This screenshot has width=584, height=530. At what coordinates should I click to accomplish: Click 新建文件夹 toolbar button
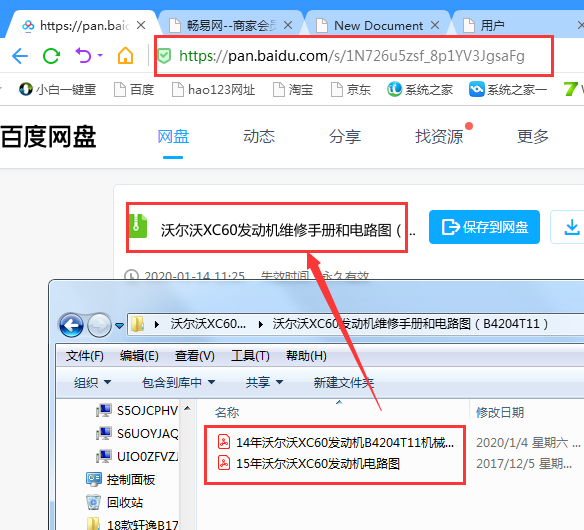343,383
